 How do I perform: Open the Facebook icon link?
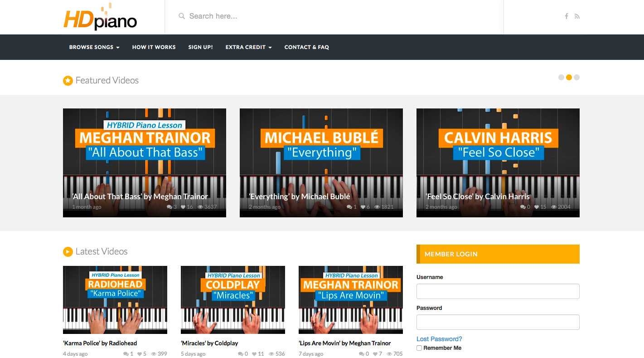pyautogui.click(x=567, y=16)
